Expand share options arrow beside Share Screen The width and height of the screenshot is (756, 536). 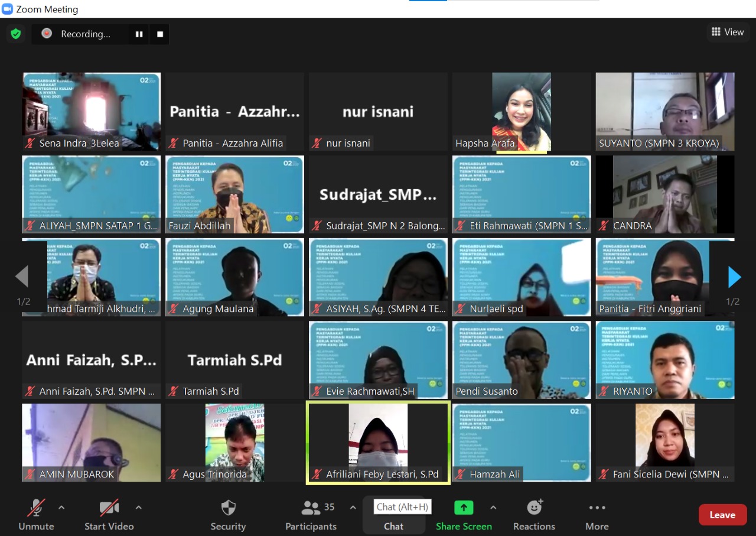pos(493,508)
